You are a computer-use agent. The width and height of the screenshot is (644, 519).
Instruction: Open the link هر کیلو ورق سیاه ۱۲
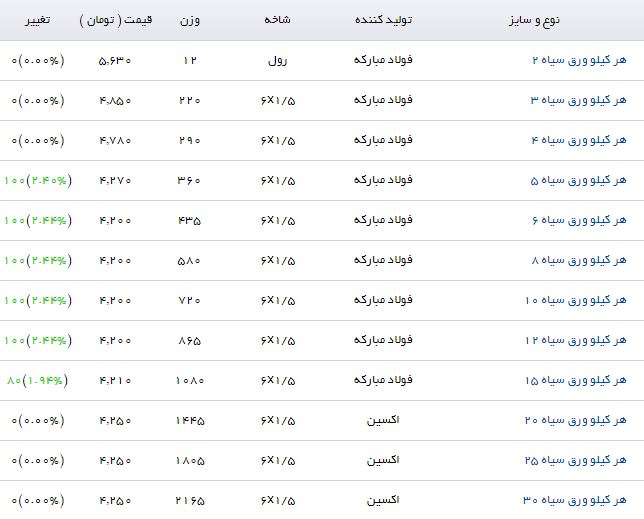pyautogui.click(x=575, y=340)
